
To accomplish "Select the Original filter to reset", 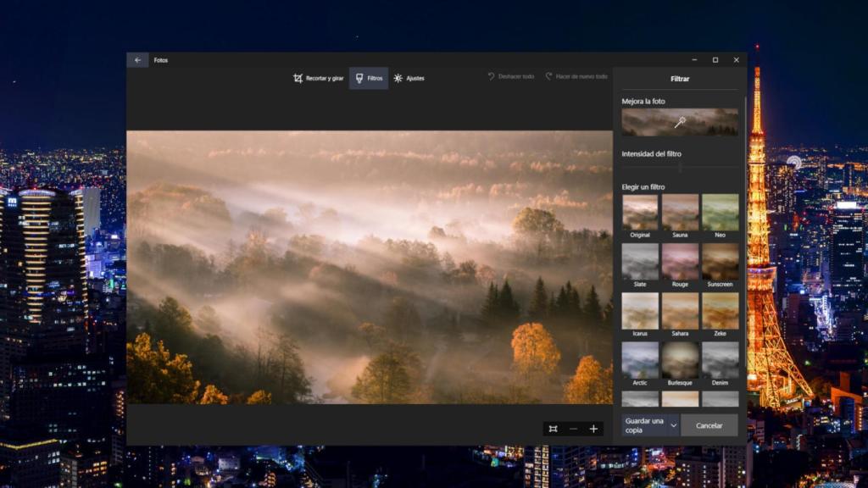I will click(639, 211).
